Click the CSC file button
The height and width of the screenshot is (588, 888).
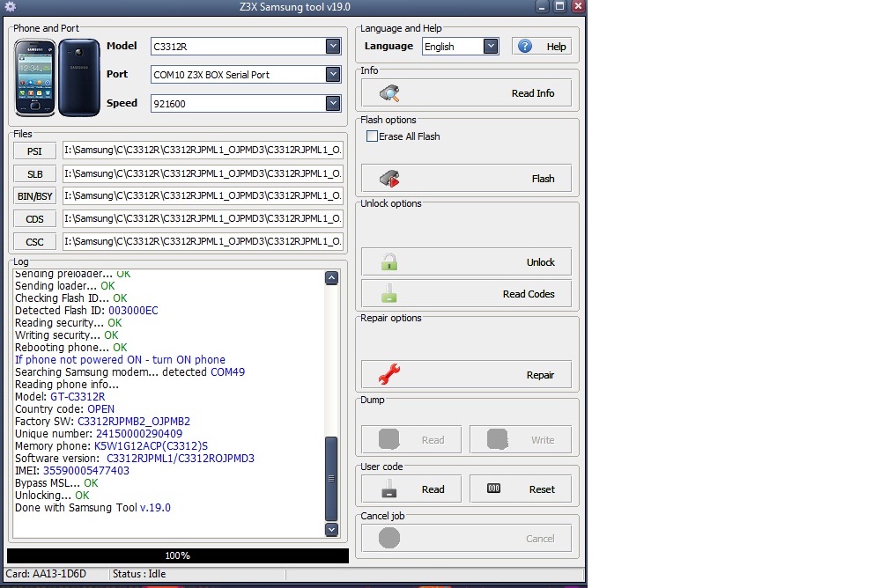[34, 242]
